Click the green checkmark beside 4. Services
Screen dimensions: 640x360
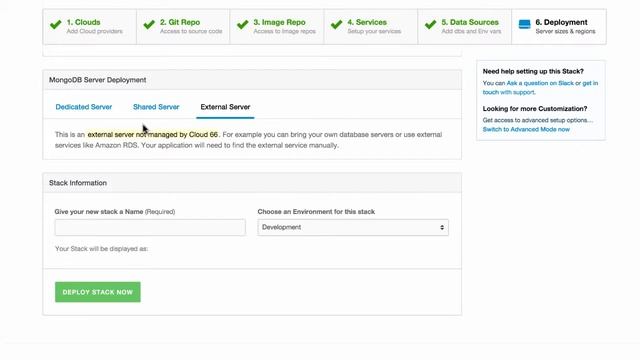(337, 25)
